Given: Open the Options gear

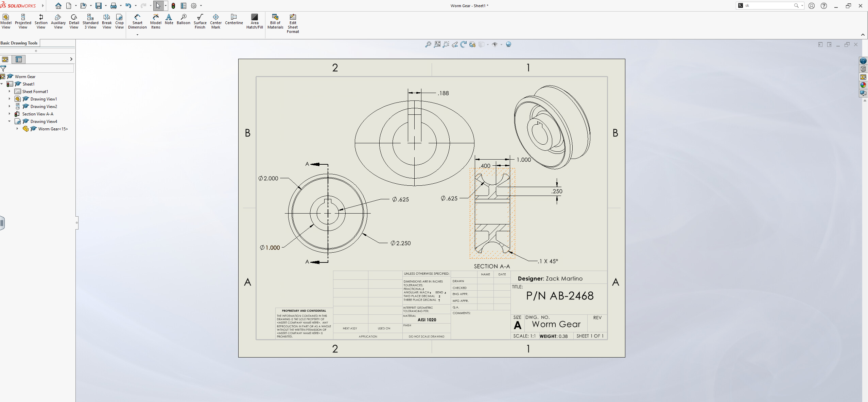Looking at the screenshot, I should 194,6.
